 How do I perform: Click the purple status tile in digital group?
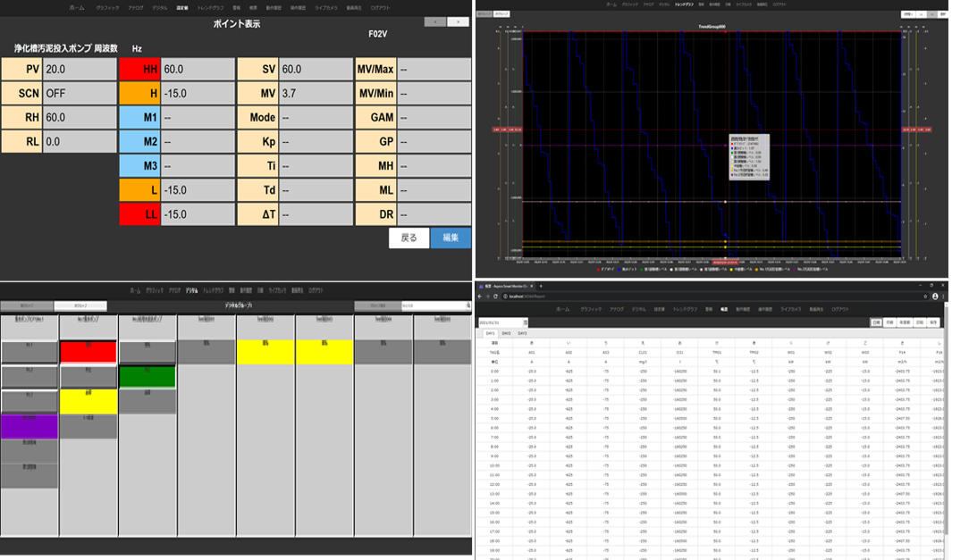pos(29,427)
